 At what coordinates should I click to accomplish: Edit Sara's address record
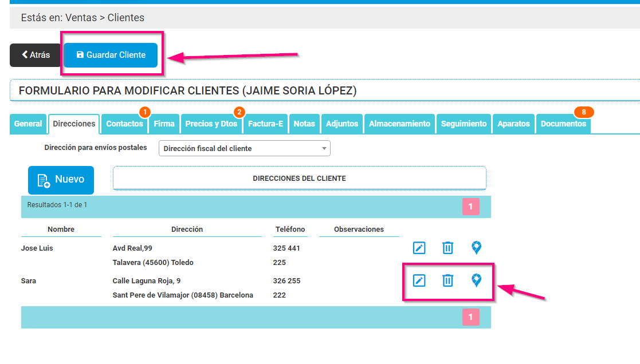tap(419, 280)
